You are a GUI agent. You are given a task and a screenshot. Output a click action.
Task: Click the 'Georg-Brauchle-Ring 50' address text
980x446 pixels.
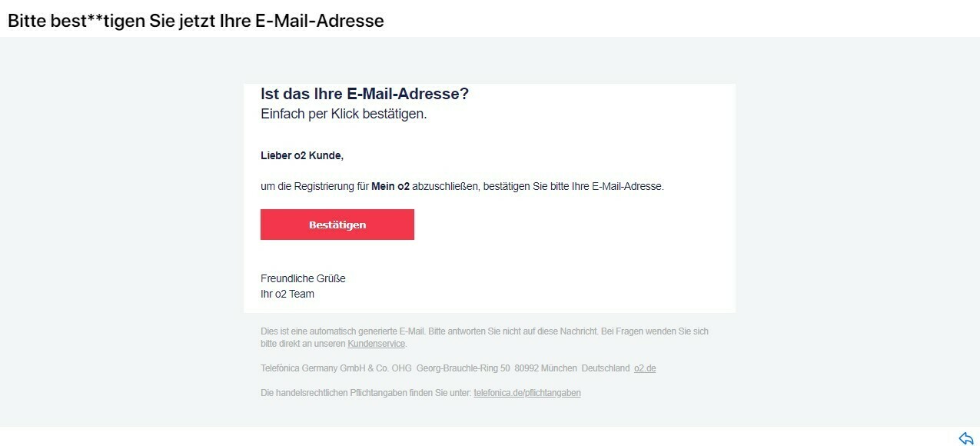[463, 368]
